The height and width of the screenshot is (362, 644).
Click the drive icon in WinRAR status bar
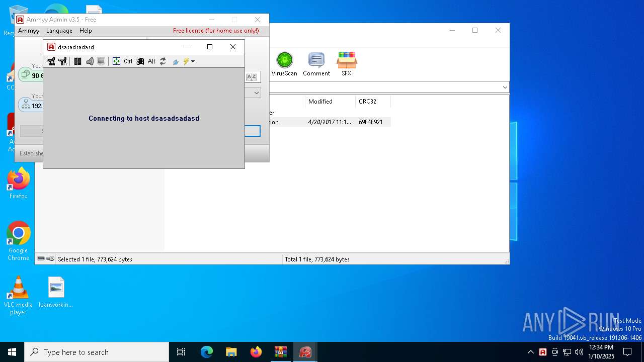[x=41, y=259]
